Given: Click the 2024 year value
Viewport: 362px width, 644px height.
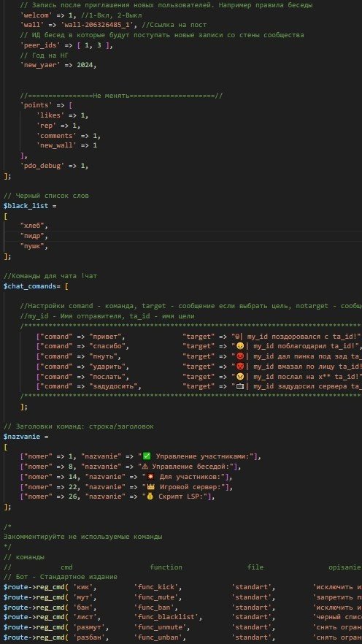Looking at the screenshot, I should 85,65.
